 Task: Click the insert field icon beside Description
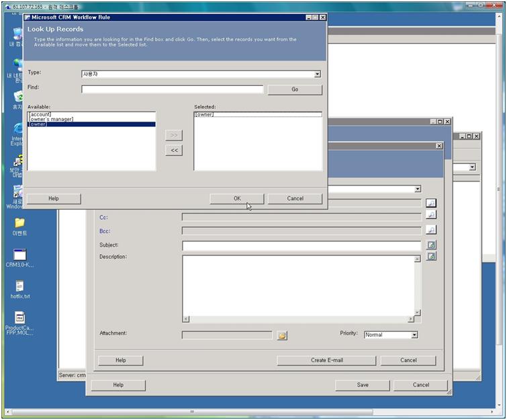[x=431, y=257]
